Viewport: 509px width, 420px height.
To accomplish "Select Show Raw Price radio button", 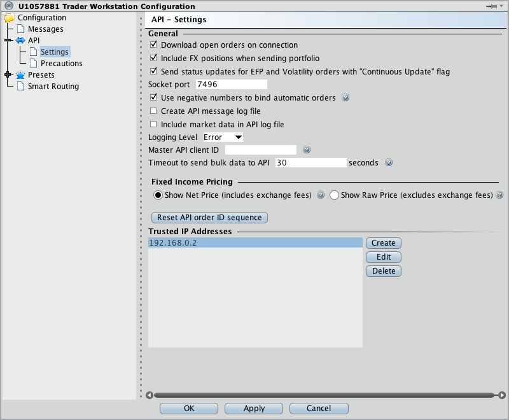I will pos(334,195).
